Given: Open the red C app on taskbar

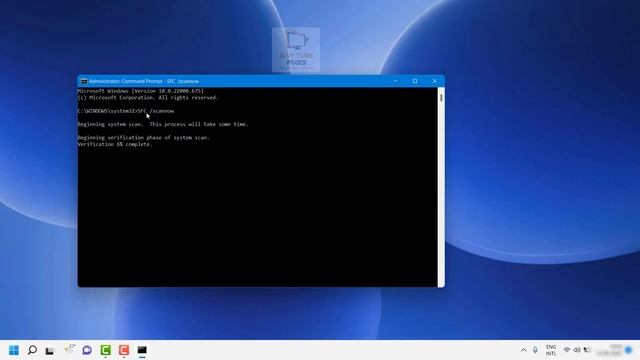Looking at the screenshot, I should tap(124, 350).
